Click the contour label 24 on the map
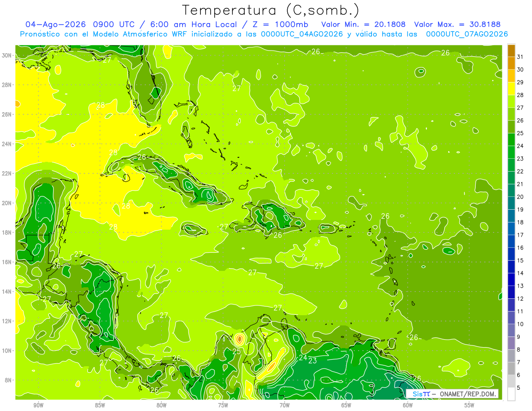532x411 pixels. pyautogui.click(x=303, y=357)
